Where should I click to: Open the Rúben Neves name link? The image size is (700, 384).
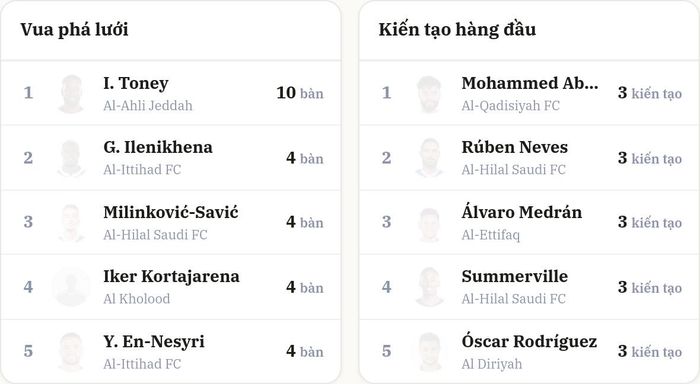click(x=514, y=147)
